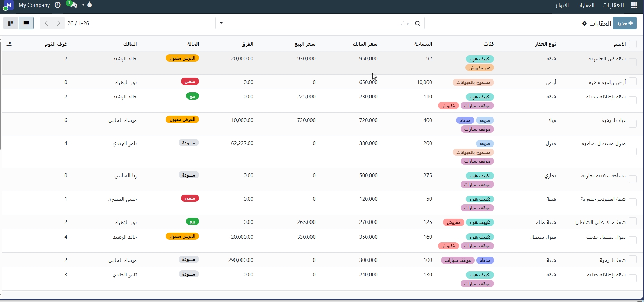Click the green بيع status badge for شقة بإطلالة مدينة
644x302 pixels.
click(x=192, y=96)
